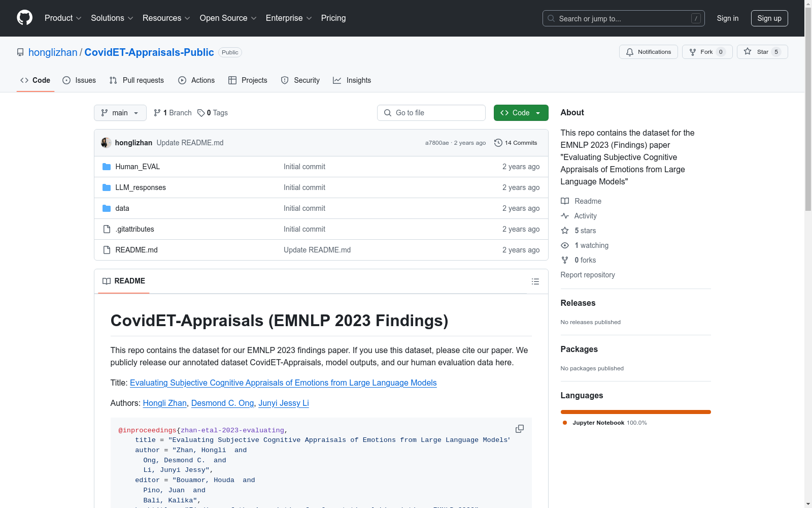This screenshot has width=812, height=508.
Task: Open author link Desmond C. Ong
Action: coord(222,403)
